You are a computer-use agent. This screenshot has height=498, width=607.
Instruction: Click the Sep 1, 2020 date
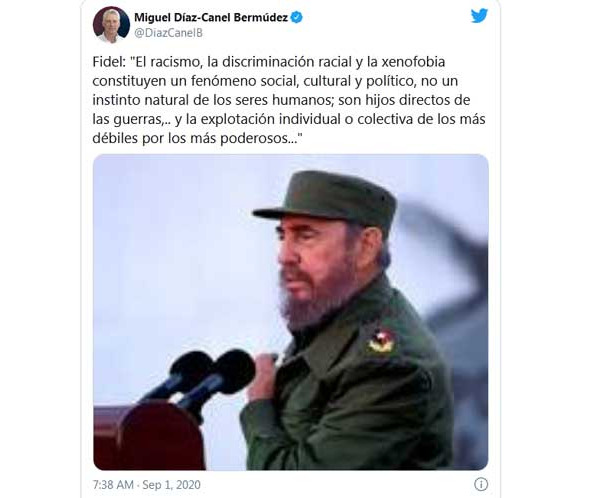(171, 484)
